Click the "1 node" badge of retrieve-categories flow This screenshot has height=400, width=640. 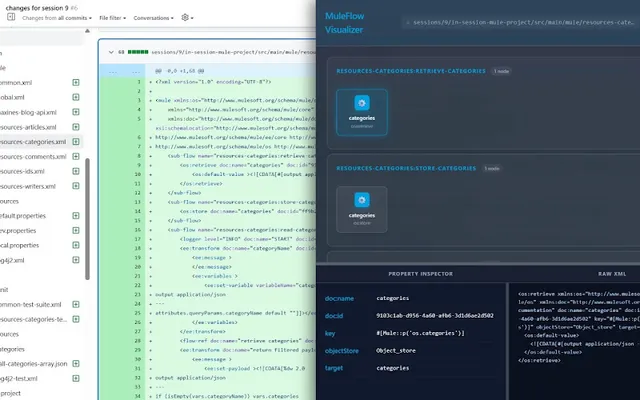(501, 71)
